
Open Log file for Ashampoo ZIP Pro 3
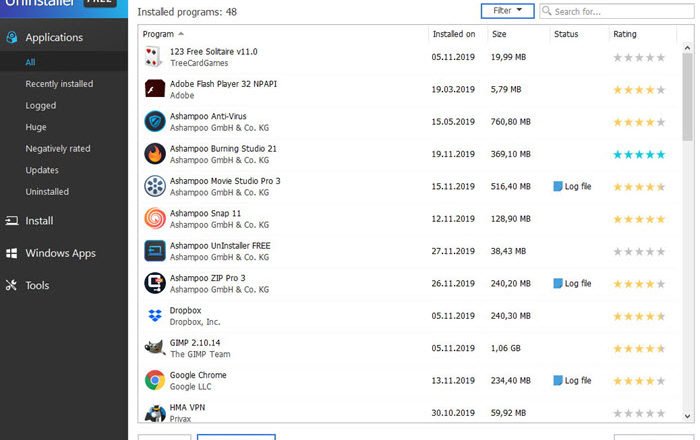point(572,283)
